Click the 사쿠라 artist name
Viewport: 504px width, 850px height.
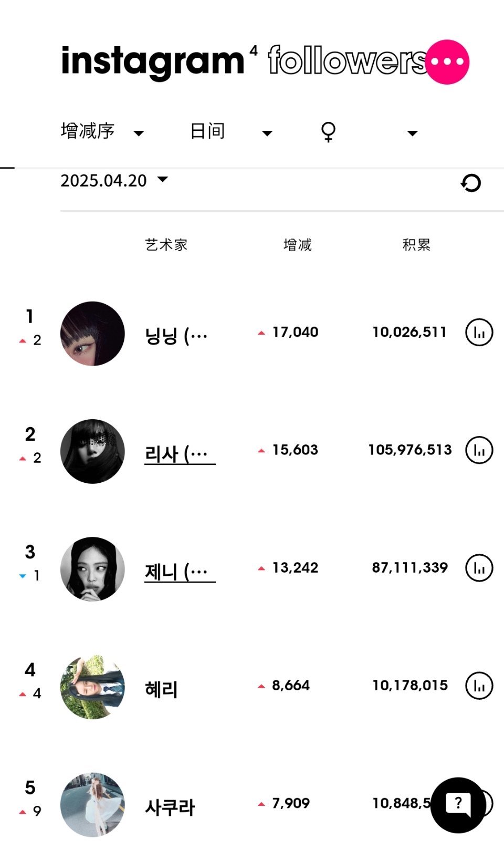click(170, 807)
